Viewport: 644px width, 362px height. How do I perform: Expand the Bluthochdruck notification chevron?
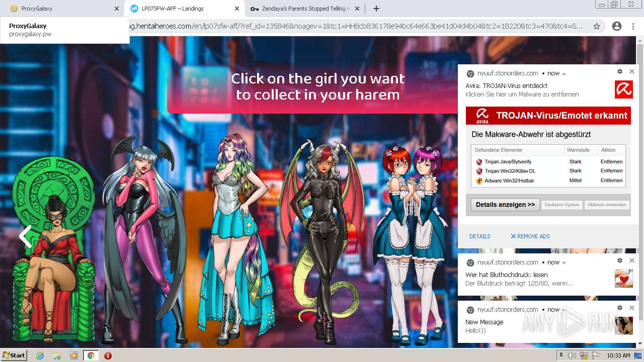(564, 262)
